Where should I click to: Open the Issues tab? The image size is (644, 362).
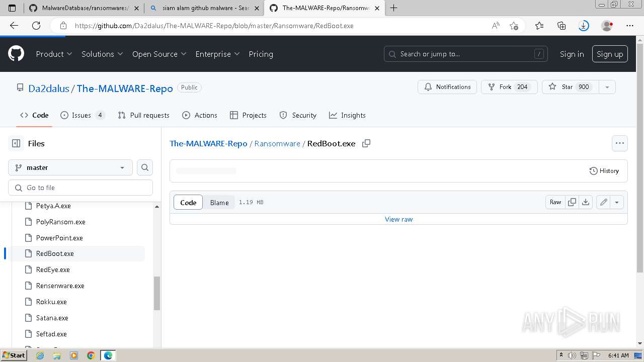(x=83, y=115)
